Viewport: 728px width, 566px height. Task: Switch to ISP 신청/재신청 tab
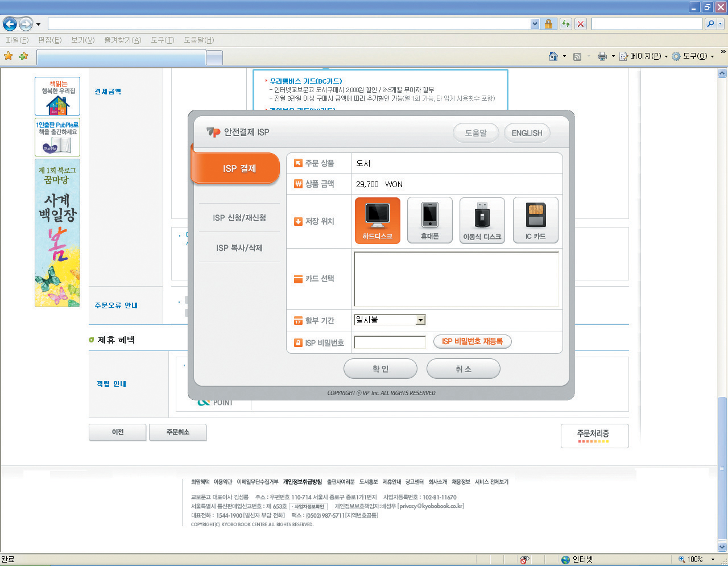(x=239, y=218)
